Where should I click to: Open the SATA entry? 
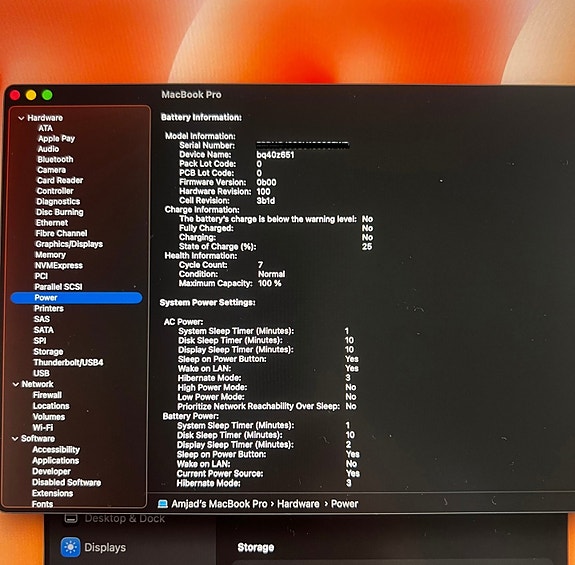coord(44,330)
